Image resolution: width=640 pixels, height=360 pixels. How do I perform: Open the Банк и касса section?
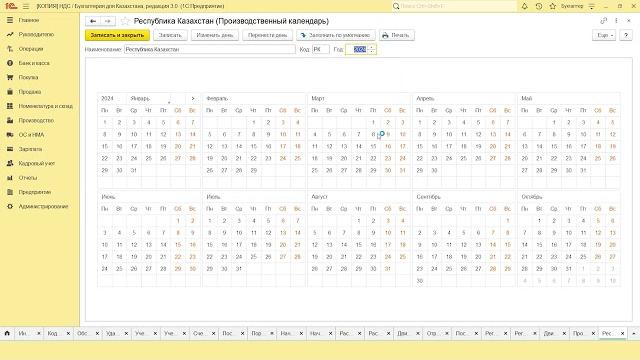pyautogui.click(x=34, y=63)
